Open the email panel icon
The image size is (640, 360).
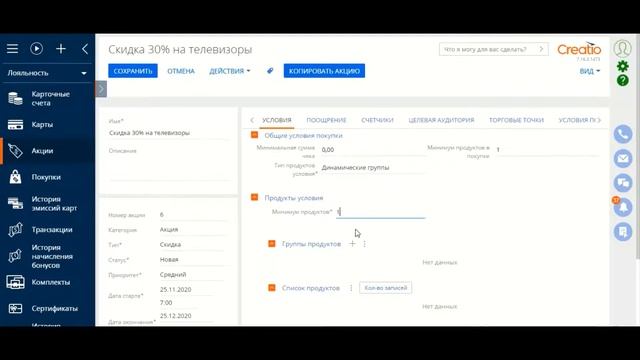623,158
